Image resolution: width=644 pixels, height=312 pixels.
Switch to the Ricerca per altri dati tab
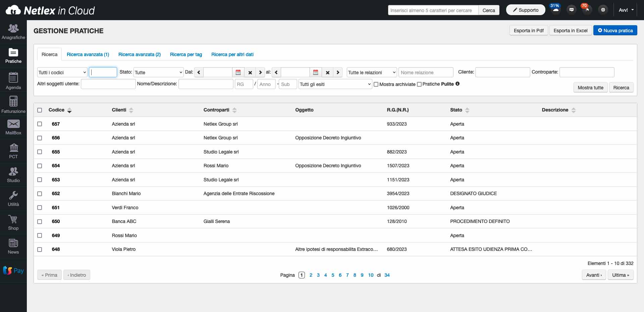[x=232, y=54]
